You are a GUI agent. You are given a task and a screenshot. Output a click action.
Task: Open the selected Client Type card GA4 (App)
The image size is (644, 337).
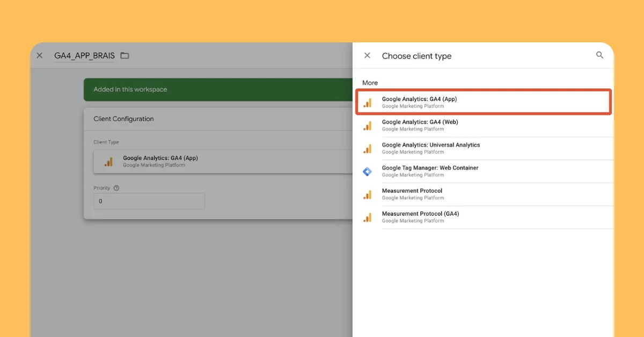tap(223, 162)
